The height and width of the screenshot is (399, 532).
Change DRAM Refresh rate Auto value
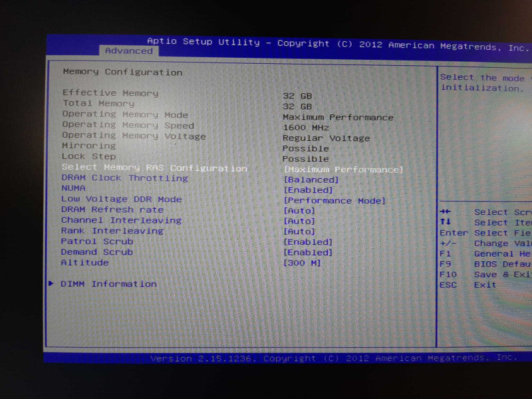point(299,211)
